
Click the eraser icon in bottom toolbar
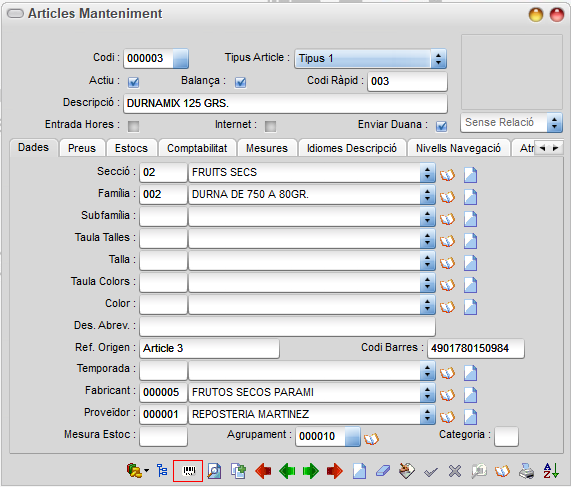tap(383, 471)
